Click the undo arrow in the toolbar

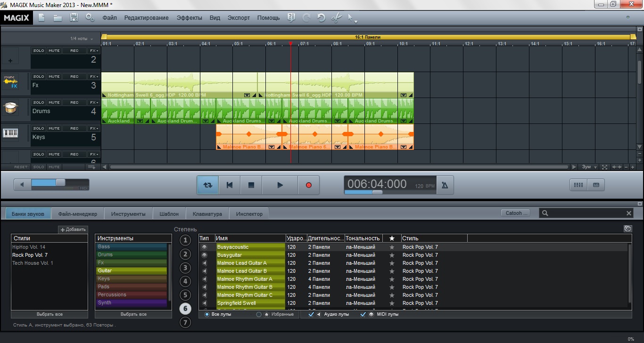[x=321, y=18]
